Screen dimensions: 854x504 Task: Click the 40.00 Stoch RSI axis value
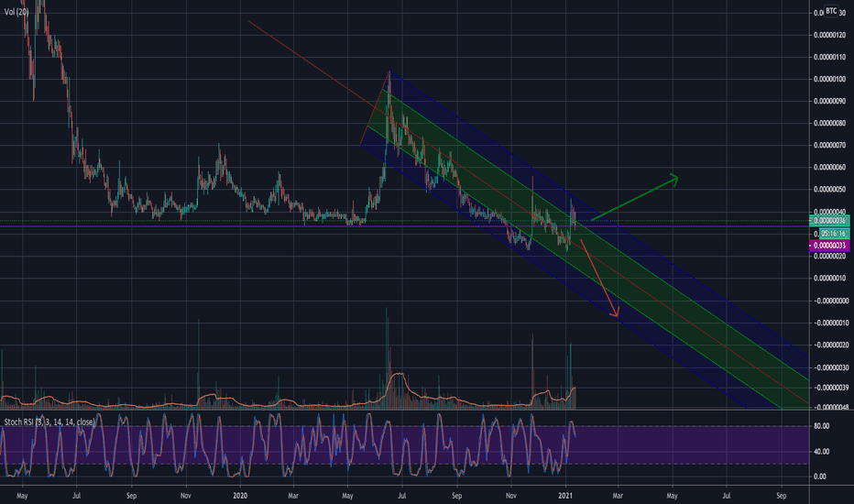point(821,451)
